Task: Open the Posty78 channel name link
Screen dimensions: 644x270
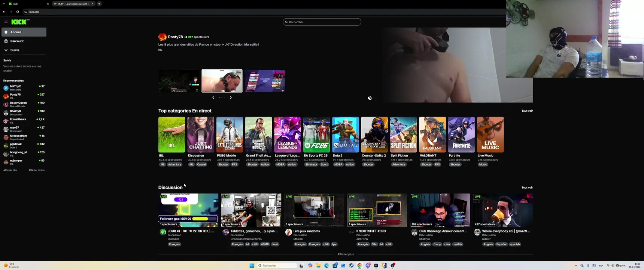Action: point(175,37)
